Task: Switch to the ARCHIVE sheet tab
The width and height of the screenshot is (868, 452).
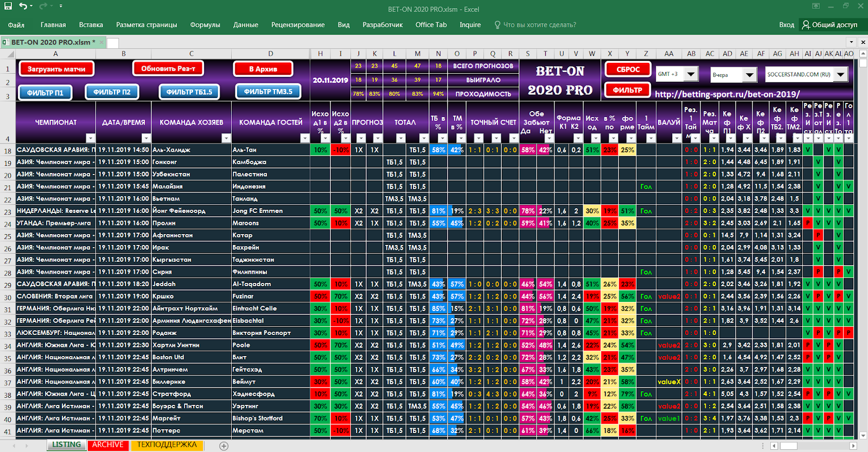Action: click(x=108, y=445)
